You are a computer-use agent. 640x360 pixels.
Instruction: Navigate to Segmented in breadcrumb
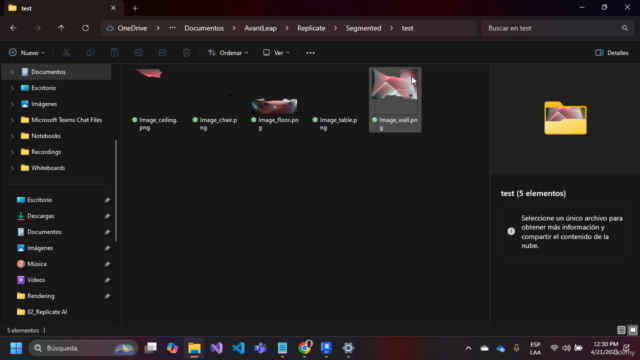(x=363, y=28)
